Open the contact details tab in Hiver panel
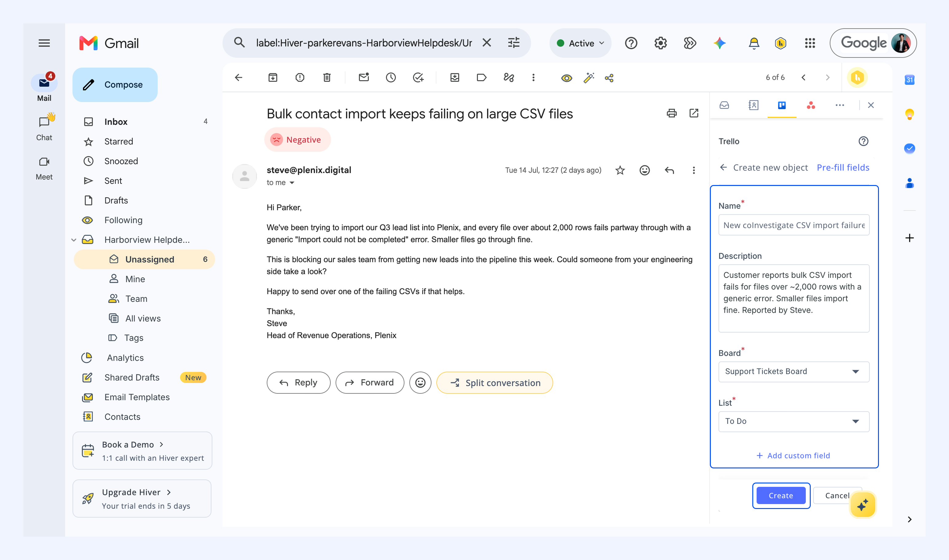This screenshot has height=560, width=949. (753, 105)
